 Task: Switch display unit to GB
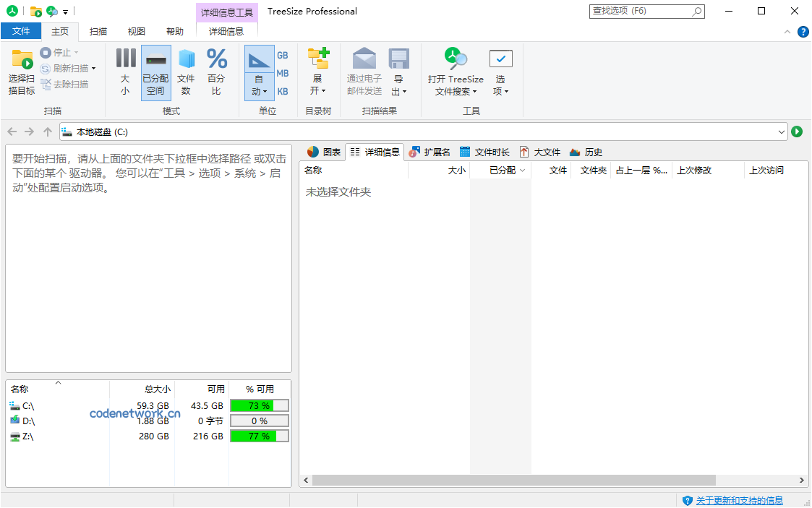tap(281, 55)
